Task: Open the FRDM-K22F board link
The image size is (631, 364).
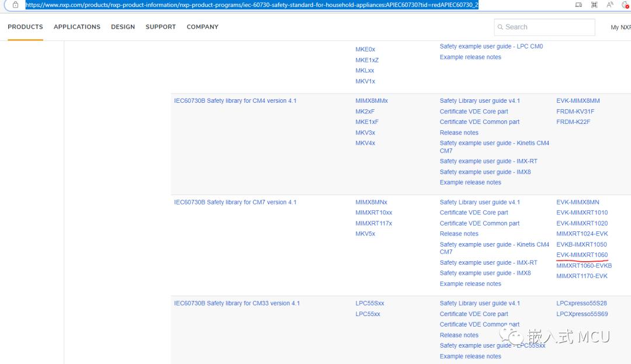Action: [573, 122]
